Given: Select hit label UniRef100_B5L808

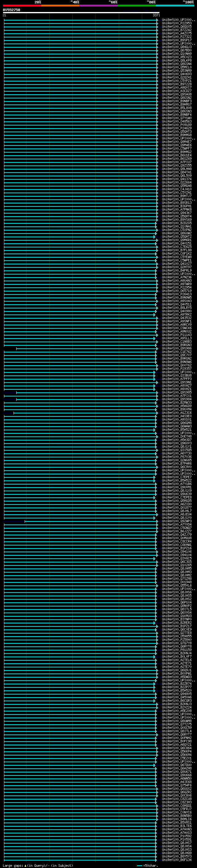Looking at the screenshot, I should click(x=177, y=108).
